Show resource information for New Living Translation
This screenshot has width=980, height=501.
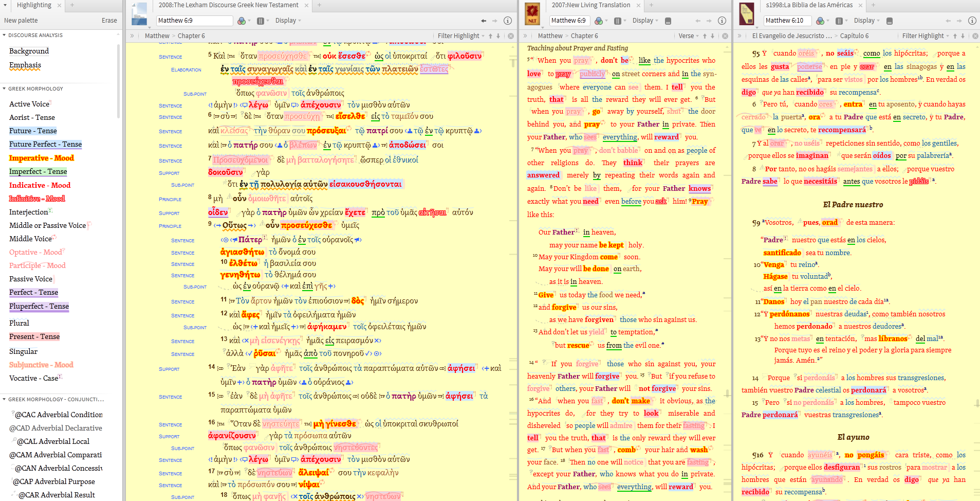pyautogui.click(x=722, y=21)
